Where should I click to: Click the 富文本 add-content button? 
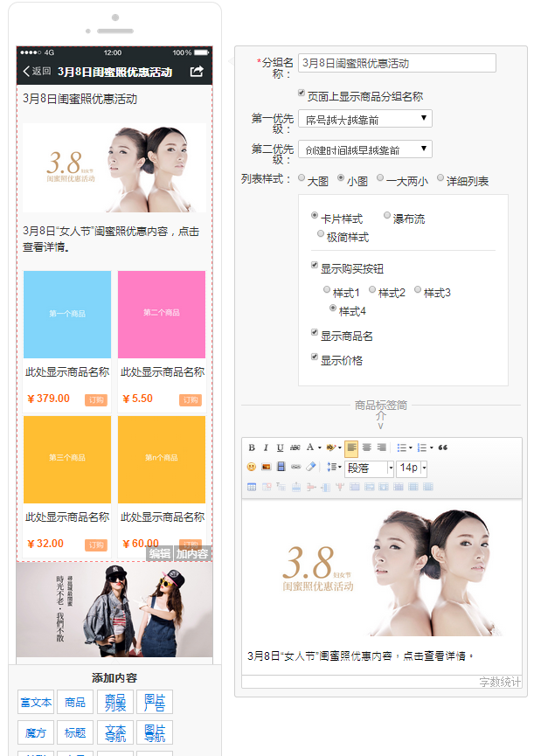coord(36,703)
